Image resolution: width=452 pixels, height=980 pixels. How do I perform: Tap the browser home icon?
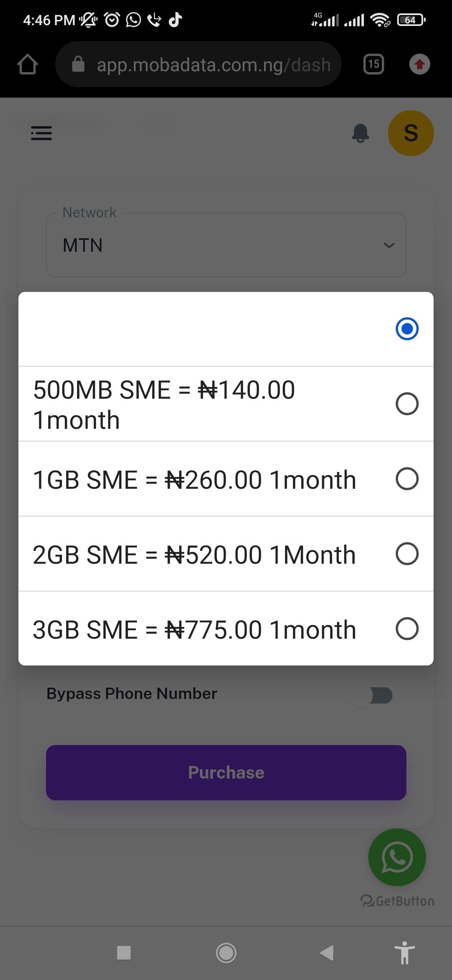pyautogui.click(x=28, y=64)
